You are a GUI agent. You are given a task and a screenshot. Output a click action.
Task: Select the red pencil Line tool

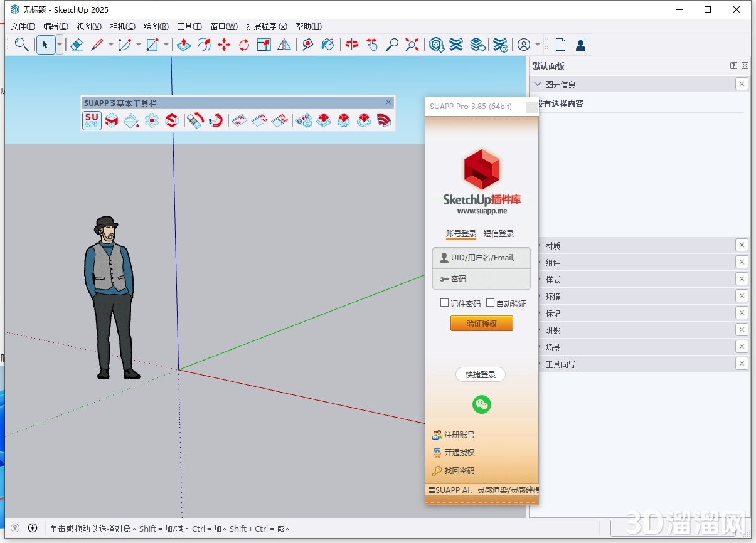pos(97,45)
